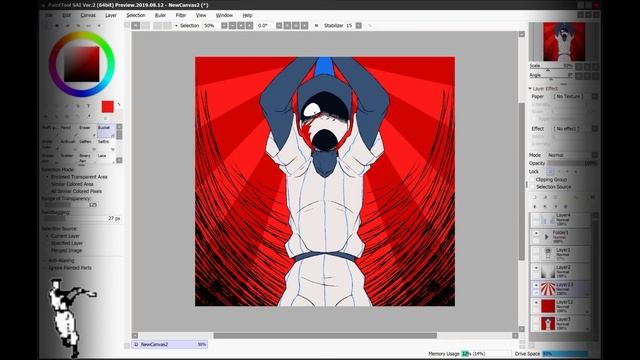Show the HSV slider panel icon
The height and width of the screenshot is (360, 640).
click(67, 26)
